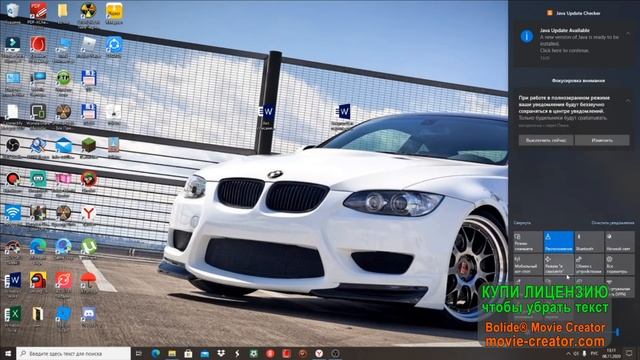Image resolution: width=640 pixels, height=360 pixels.
Task: Click the 'Изменить' button
Action: coord(602,140)
